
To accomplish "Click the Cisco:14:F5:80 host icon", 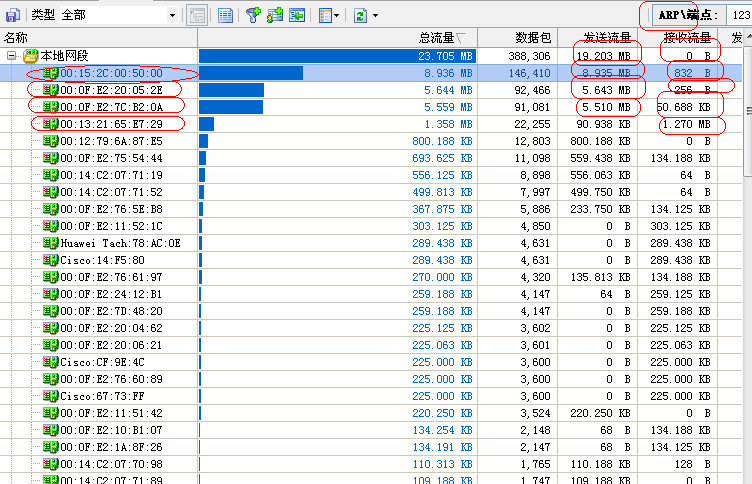I will tap(50, 260).
